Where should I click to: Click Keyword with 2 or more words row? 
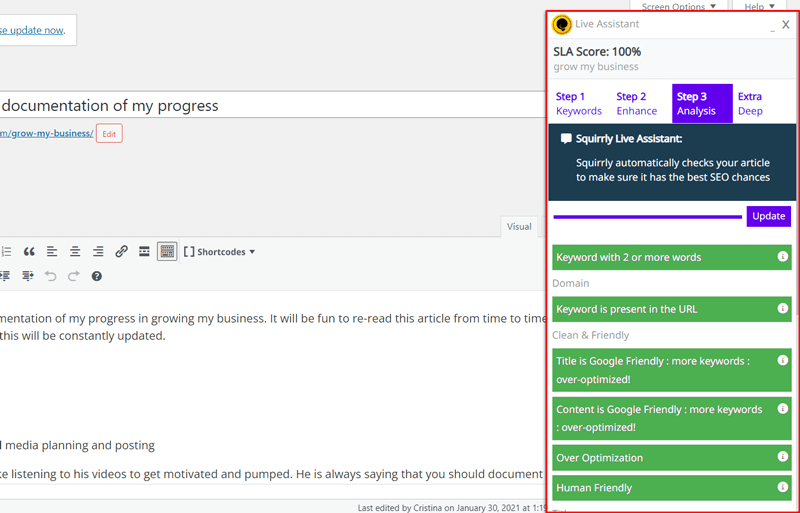point(671,257)
